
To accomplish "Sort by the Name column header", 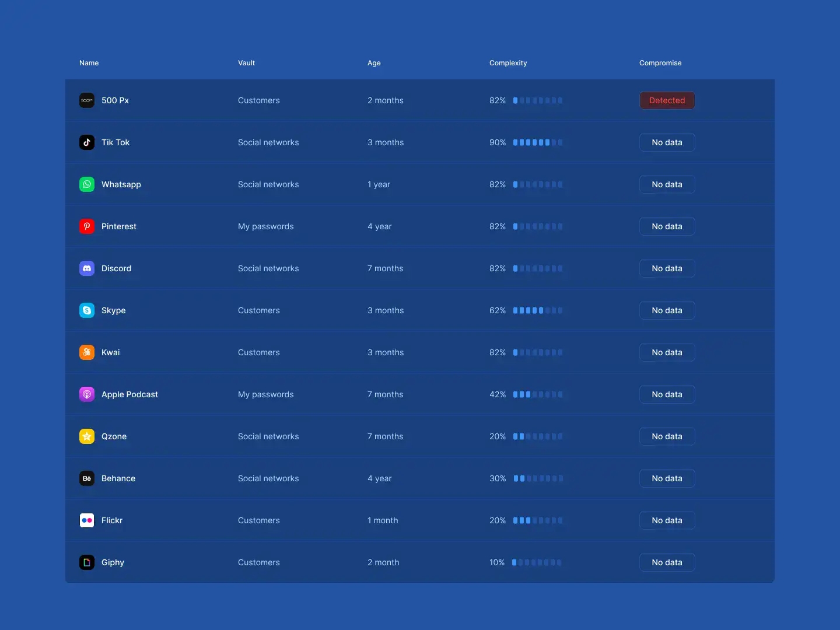I will point(89,63).
